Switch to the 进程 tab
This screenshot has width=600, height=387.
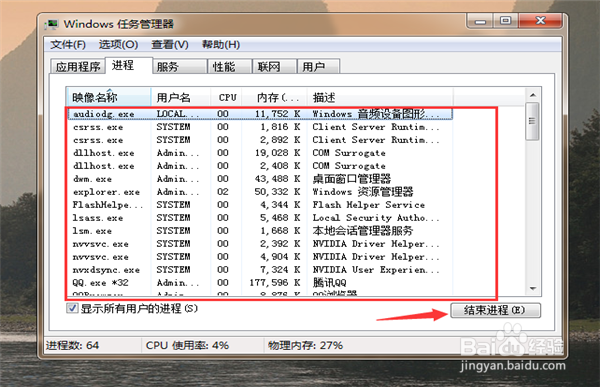[129, 65]
